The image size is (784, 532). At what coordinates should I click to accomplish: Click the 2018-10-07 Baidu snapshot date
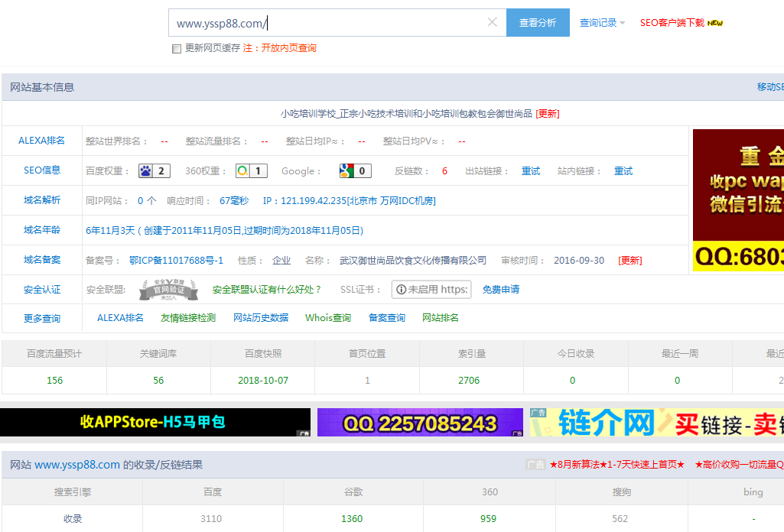262,380
